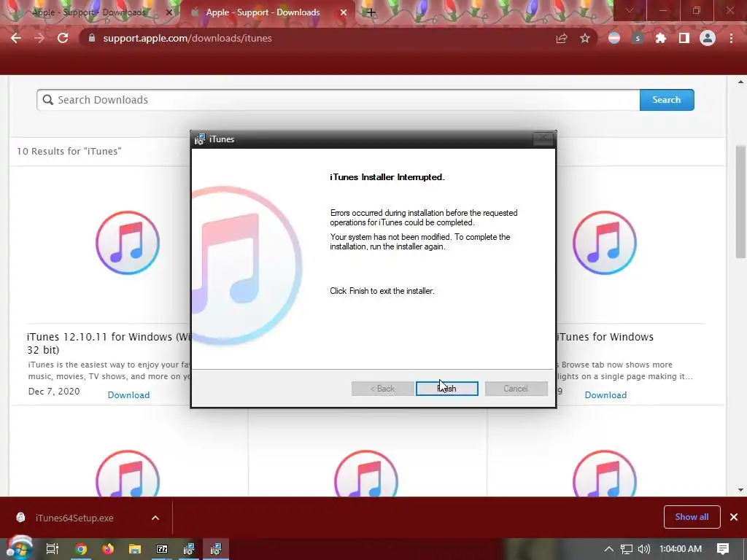The width and height of the screenshot is (747, 560).
Task: Share this page from the address bar
Action: pyautogui.click(x=562, y=38)
